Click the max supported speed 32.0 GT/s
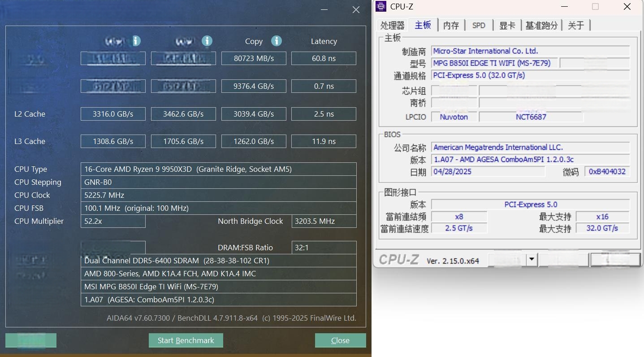 coord(602,228)
